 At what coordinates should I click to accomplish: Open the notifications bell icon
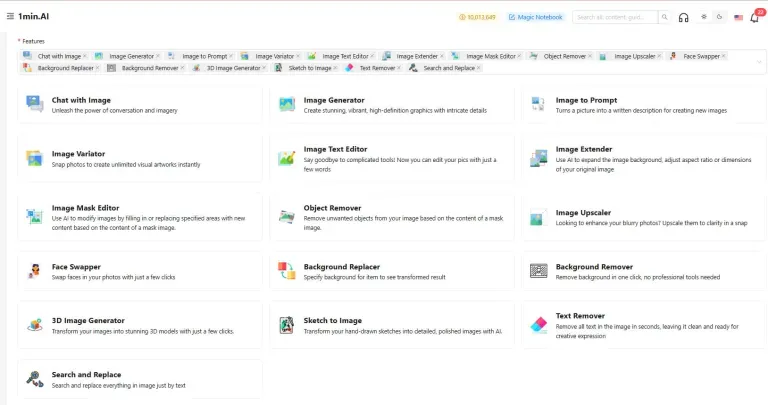754,18
